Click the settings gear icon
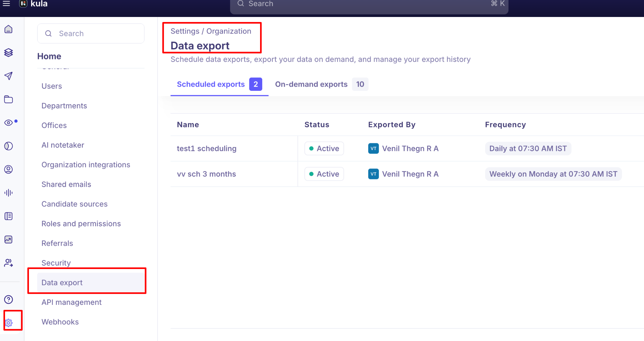This screenshot has width=644, height=341. coord(9,322)
